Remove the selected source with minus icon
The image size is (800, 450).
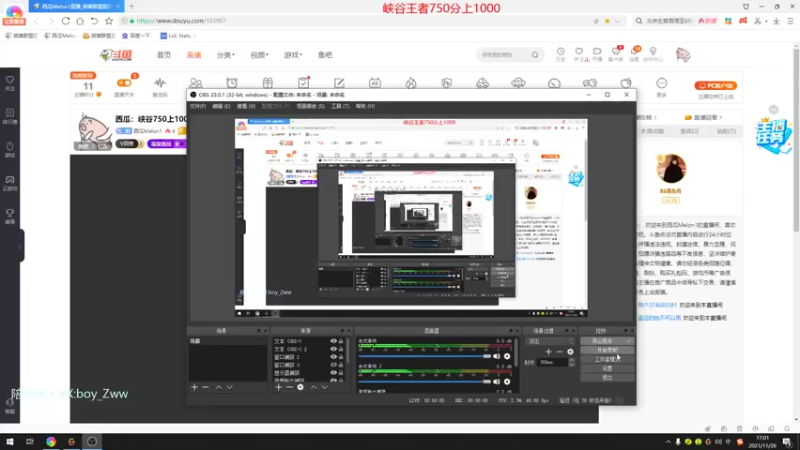point(289,387)
